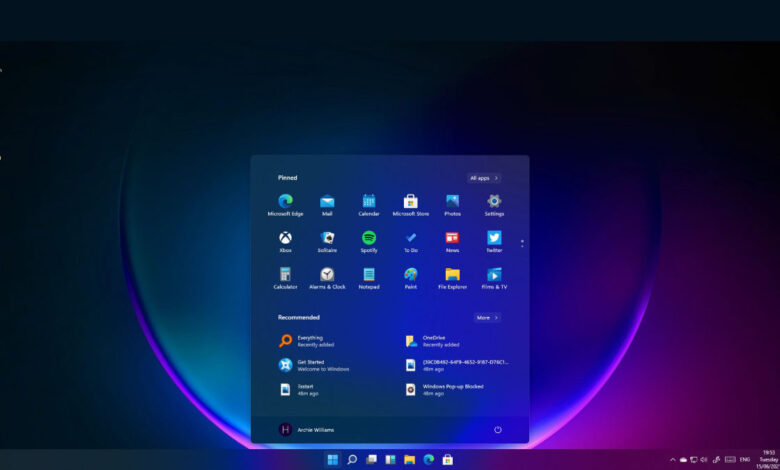Open File Explorer on the taskbar
The image size is (780, 470).
409,460
